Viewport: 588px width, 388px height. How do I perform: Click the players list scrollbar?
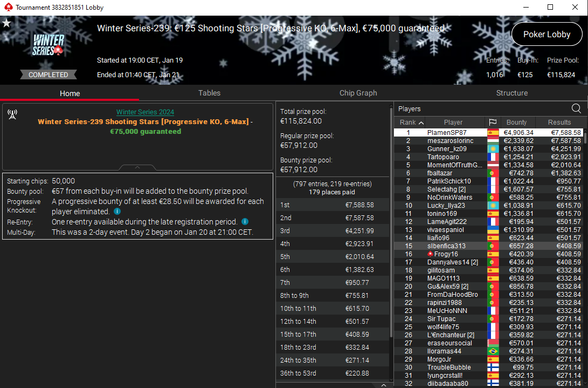click(x=585, y=137)
